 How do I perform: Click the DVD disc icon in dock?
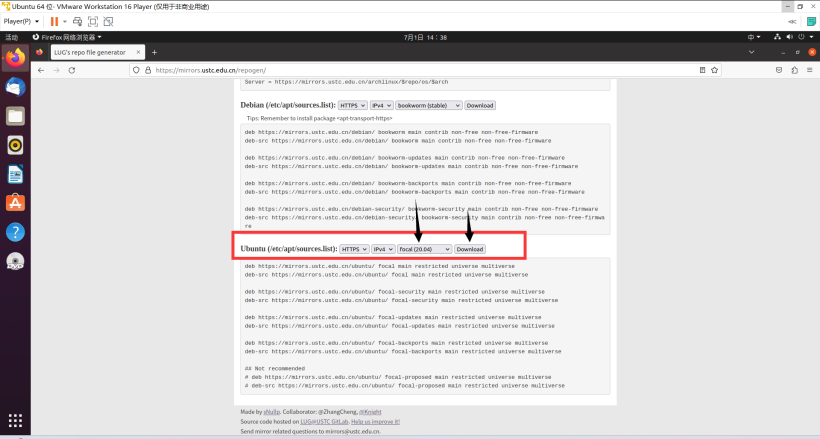[15, 262]
